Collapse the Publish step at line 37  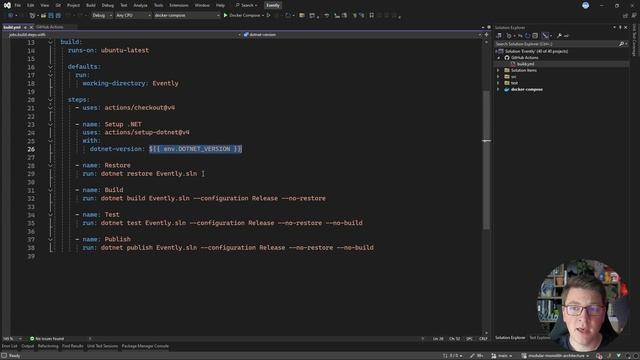50,239
